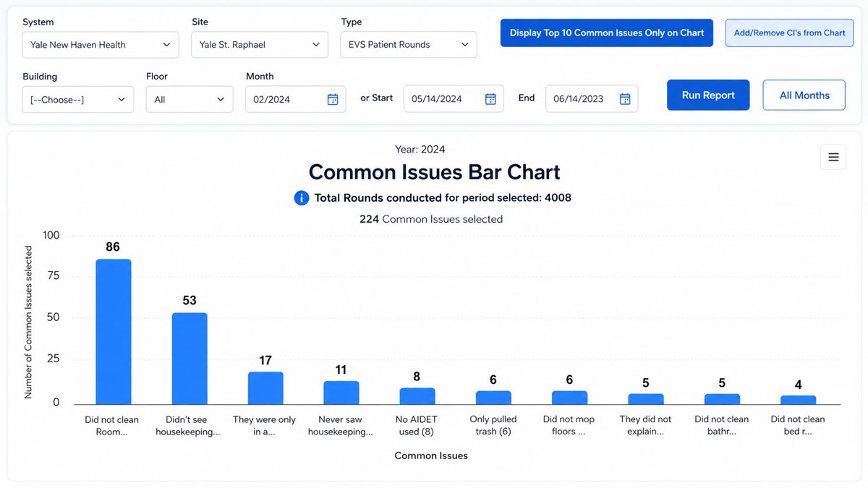Image resolution: width=868 pixels, height=488 pixels.
Task: Click the They were only in a bar
Action: [x=265, y=388]
